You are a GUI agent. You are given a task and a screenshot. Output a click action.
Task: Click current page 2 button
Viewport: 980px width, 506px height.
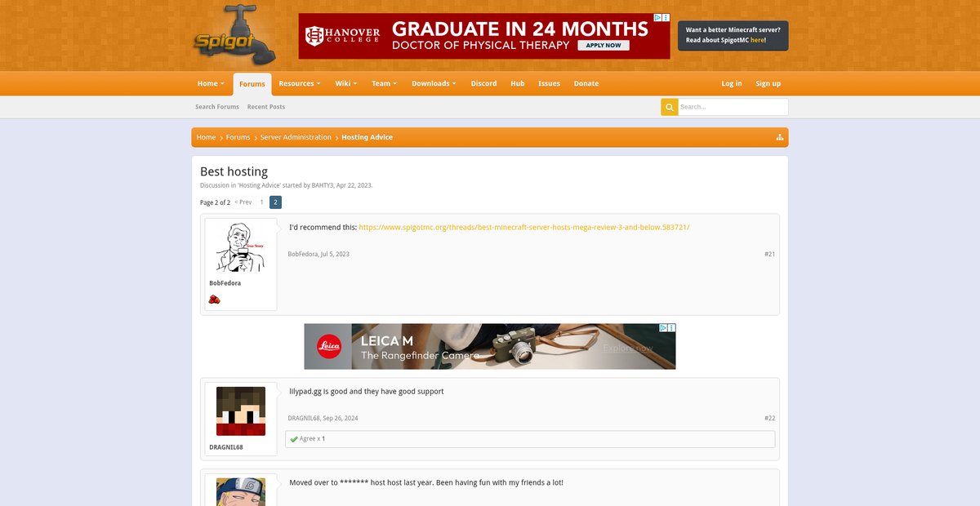275,202
